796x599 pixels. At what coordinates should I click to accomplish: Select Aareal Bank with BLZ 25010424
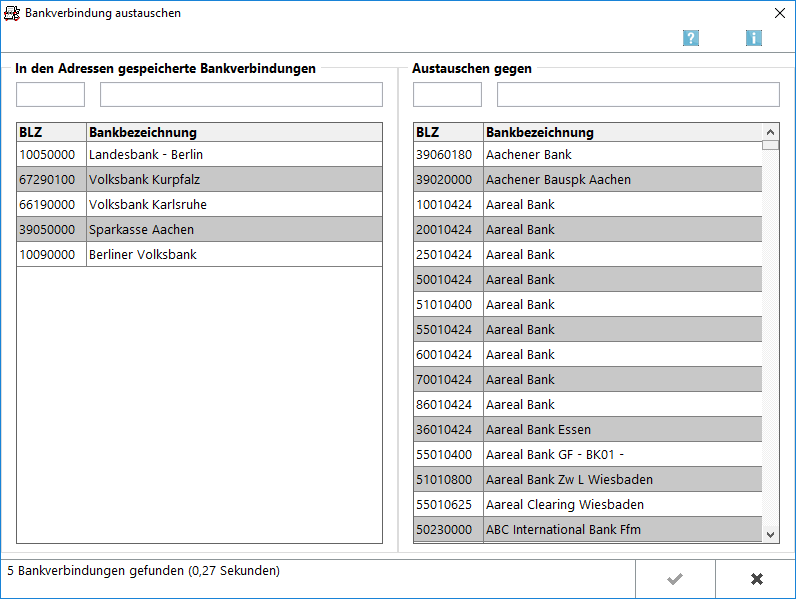(588, 254)
